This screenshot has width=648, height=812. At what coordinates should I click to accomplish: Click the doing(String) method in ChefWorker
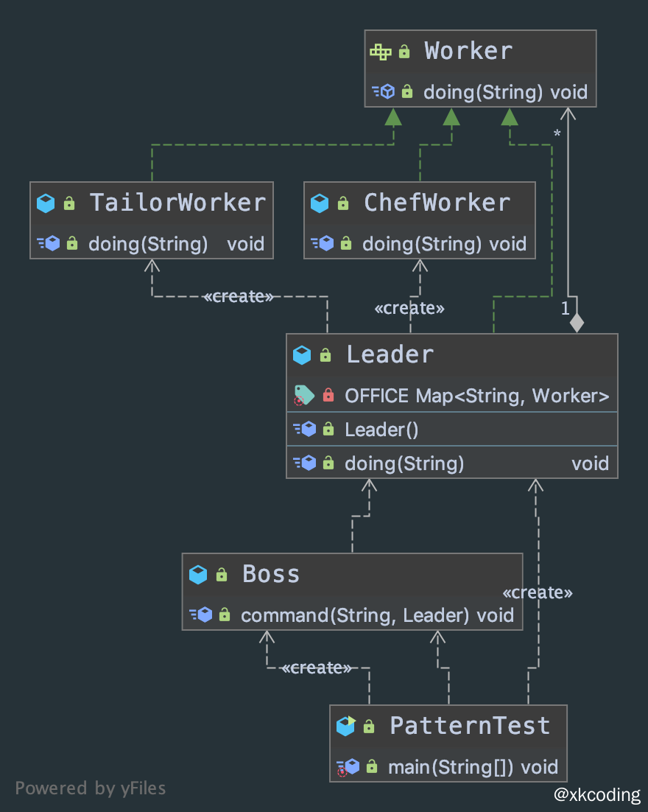pos(422,243)
